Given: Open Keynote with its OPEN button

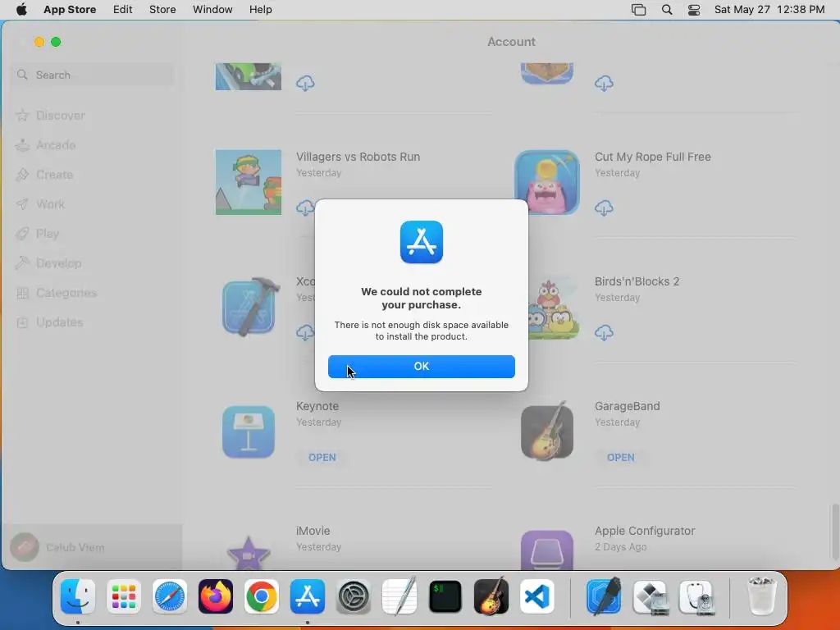Looking at the screenshot, I should tap(322, 458).
